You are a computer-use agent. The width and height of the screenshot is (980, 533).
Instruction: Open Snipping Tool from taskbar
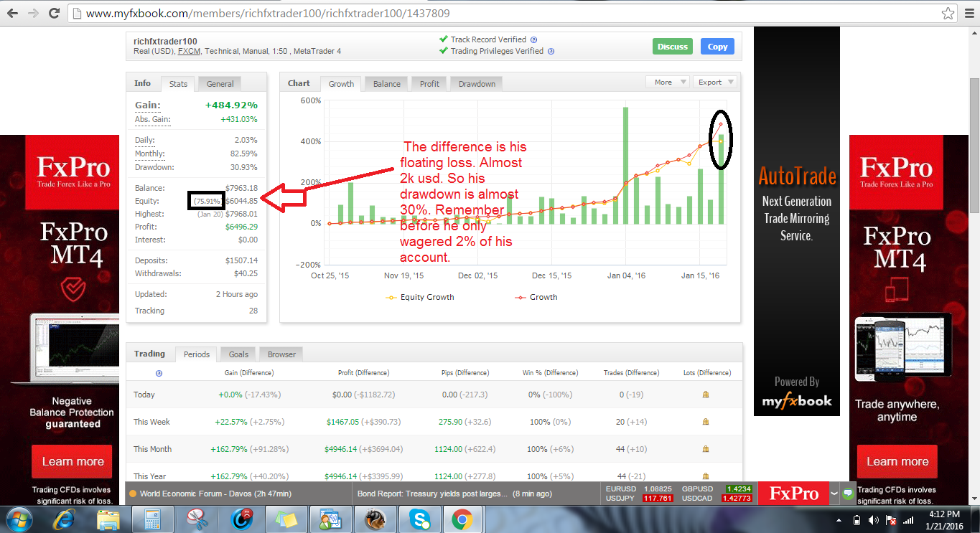click(196, 519)
